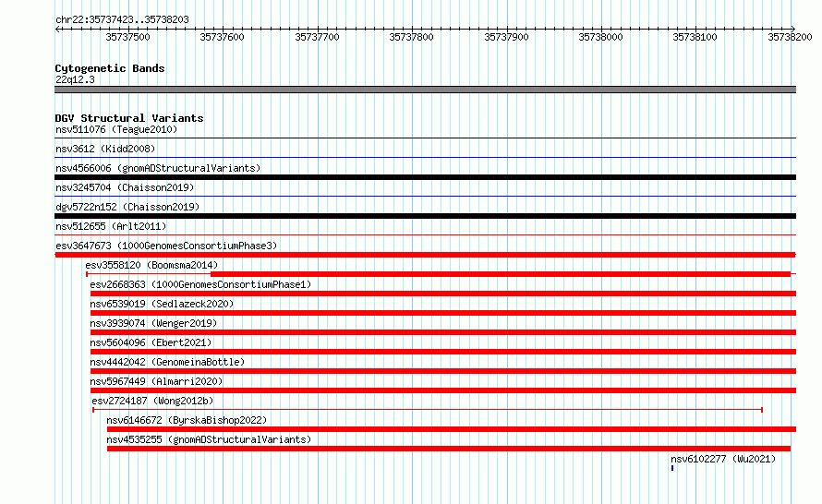
Task: Open variant nsv3612 (Kidd2008) label
Action: point(105,149)
